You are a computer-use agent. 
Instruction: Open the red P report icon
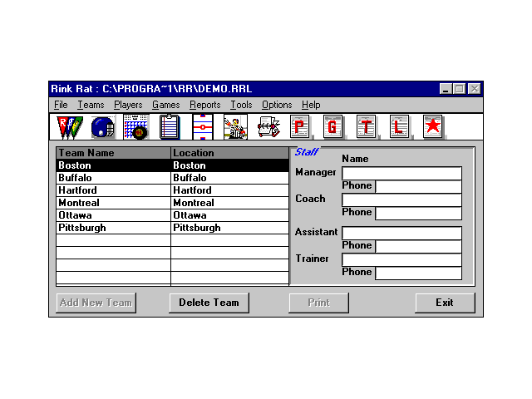[x=300, y=127]
